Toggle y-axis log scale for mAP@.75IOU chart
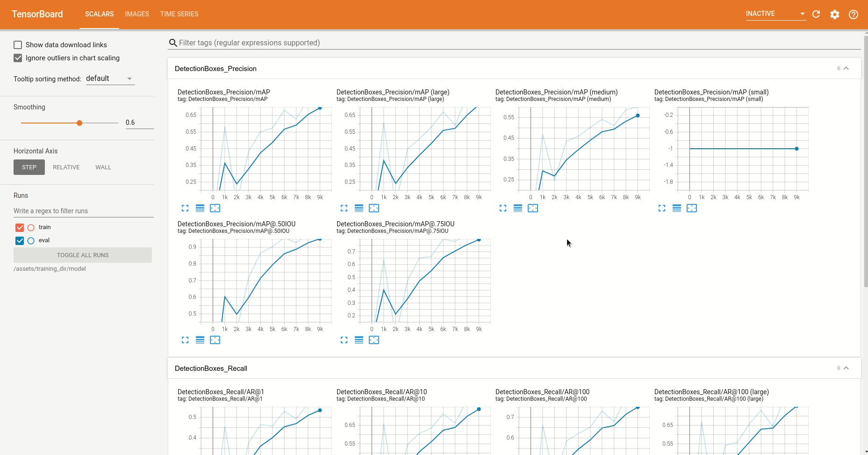This screenshot has height=455, width=868. click(x=359, y=340)
